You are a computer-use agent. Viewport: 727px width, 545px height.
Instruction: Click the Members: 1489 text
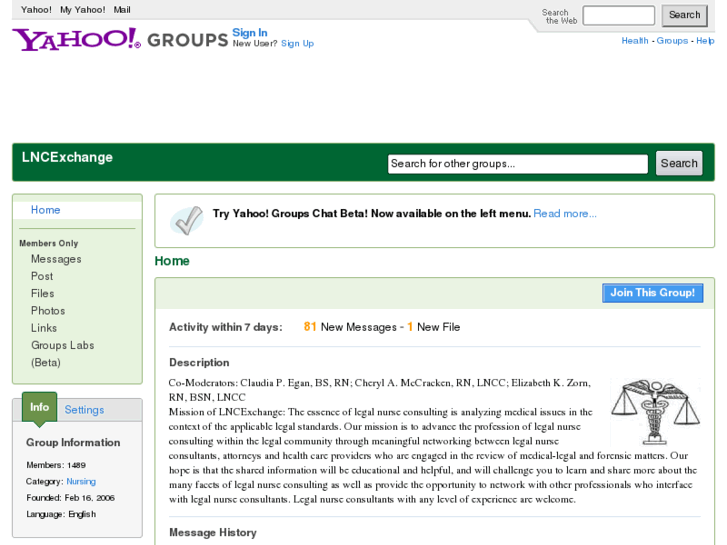56,465
